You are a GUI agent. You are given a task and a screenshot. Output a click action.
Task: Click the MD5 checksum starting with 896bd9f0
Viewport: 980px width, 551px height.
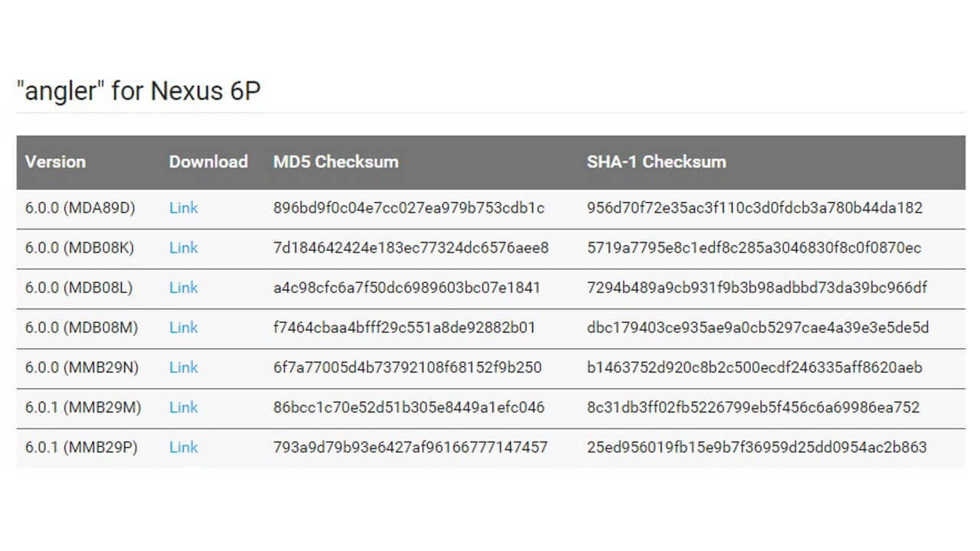pyautogui.click(x=409, y=208)
